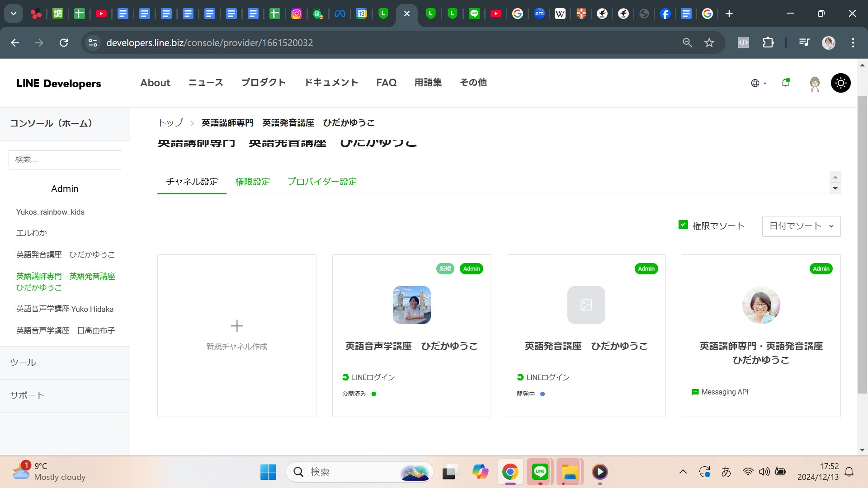Open the ニュース menu item

[x=206, y=83]
